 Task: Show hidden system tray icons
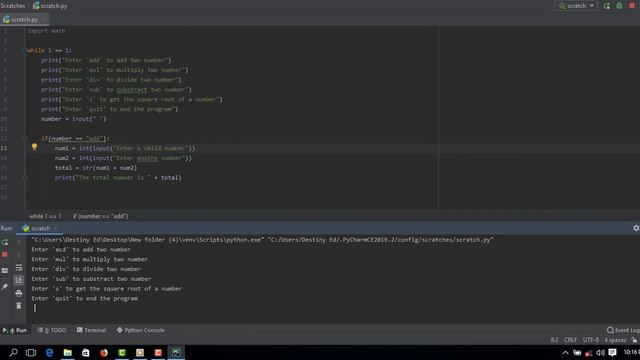565,353
